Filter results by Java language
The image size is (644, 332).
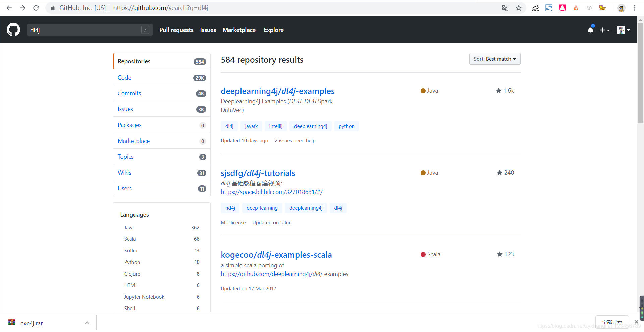coord(162,228)
